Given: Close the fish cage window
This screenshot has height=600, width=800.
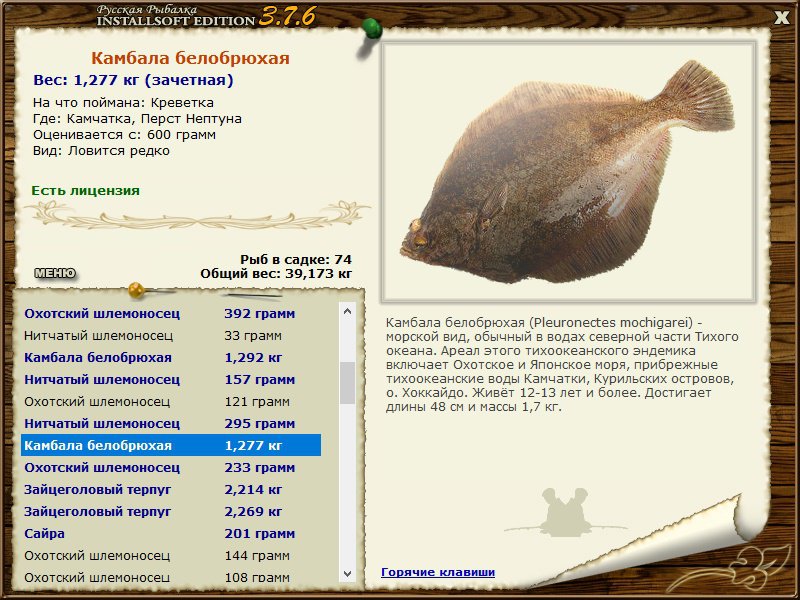Looking at the screenshot, I should tap(781, 16).
